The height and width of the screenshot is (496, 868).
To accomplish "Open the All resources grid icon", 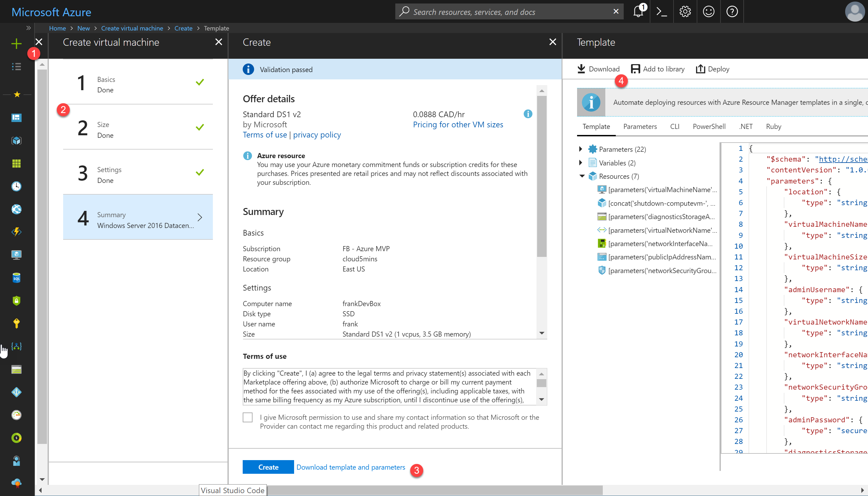I will (x=16, y=164).
